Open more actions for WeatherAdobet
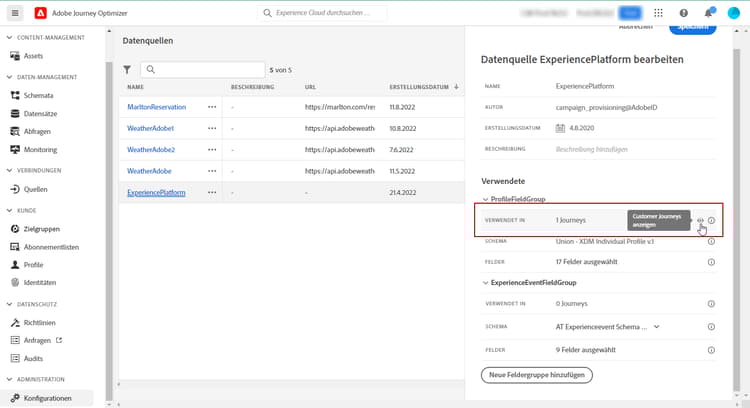This screenshot has height=408, width=750. click(212, 128)
